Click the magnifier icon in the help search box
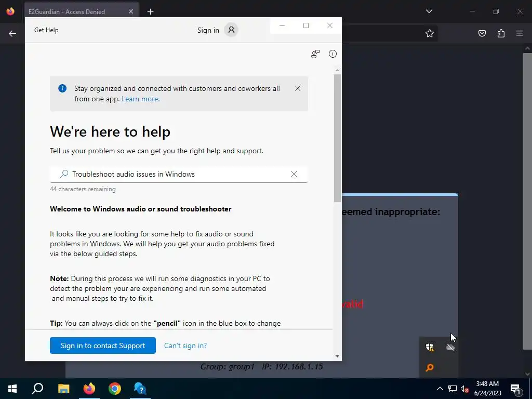The image size is (532, 399). click(64, 174)
